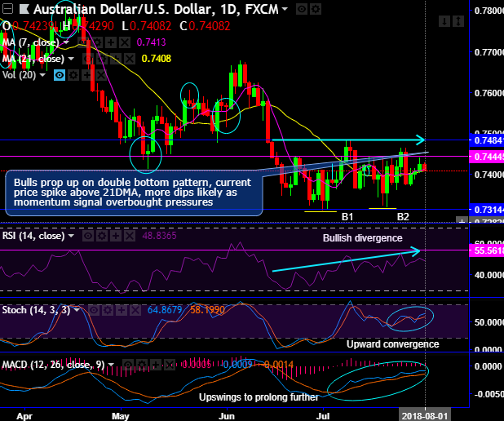Click the plus icon on Vol (20)
504x421 pixels.
(87, 75)
